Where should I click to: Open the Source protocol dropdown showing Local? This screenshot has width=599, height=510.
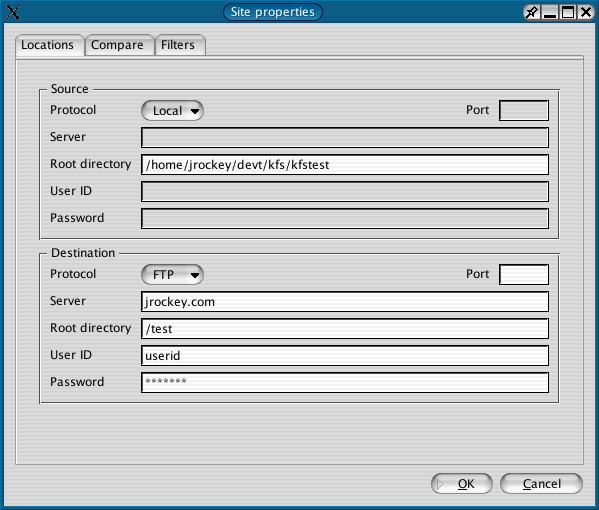[x=172, y=111]
